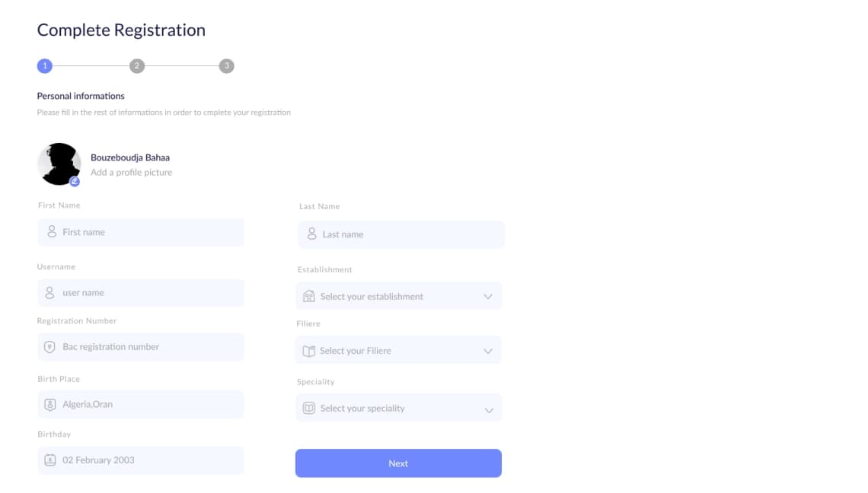Open the profile avatar thumbnail
This screenshot has height=493, width=868.
coord(59,164)
